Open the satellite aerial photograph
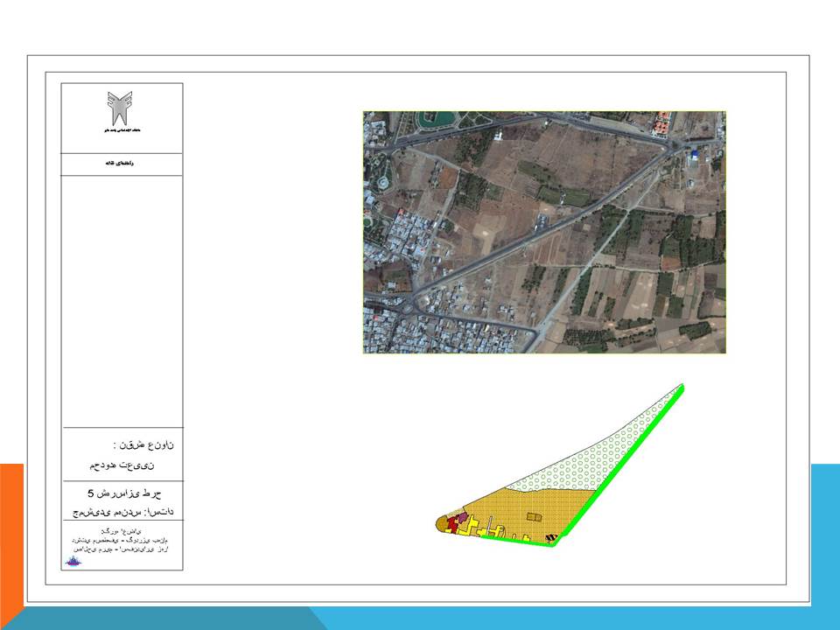 coord(543,232)
